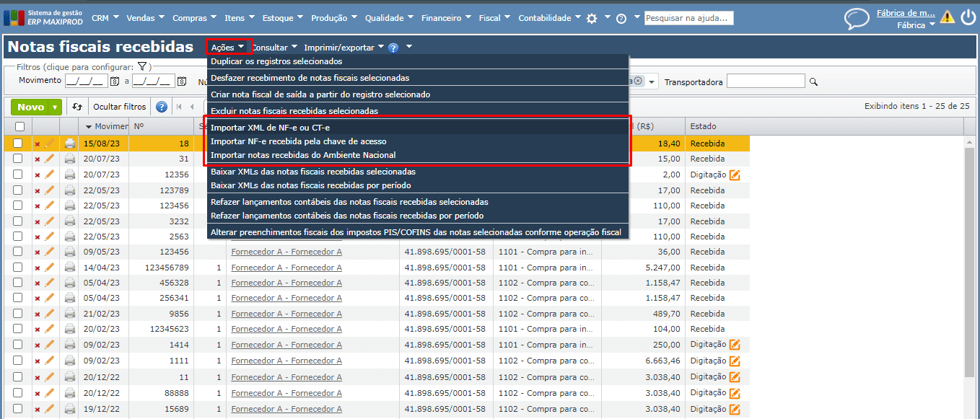Check the checkbox for the 15/08/23 row
The height and width of the screenshot is (419, 980).
(18, 144)
